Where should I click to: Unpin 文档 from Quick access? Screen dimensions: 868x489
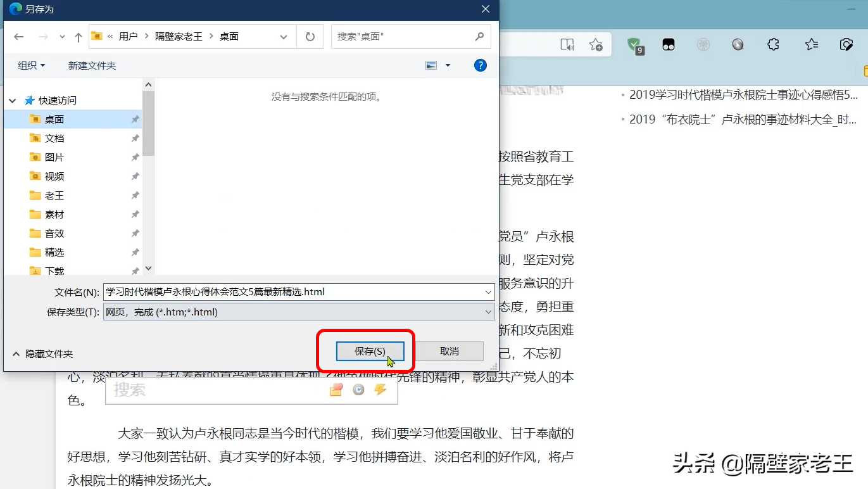coord(134,138)
